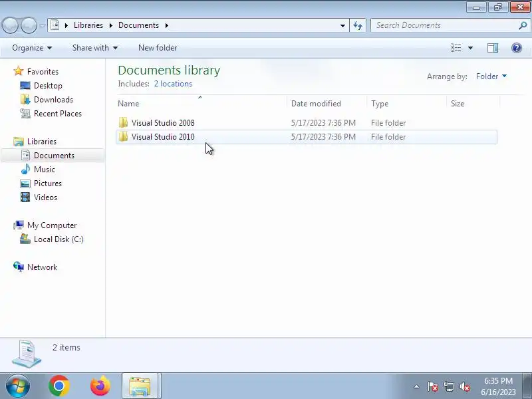Screen dimensions: 532x399
Task: Click the Back navigation arrow button
Action: coord(10,25)
